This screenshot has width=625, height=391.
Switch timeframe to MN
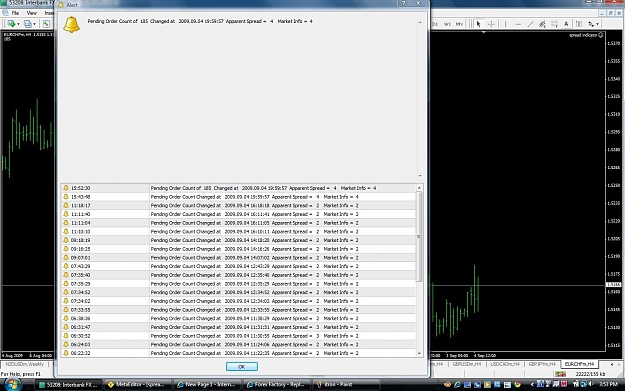coord(459,24)
